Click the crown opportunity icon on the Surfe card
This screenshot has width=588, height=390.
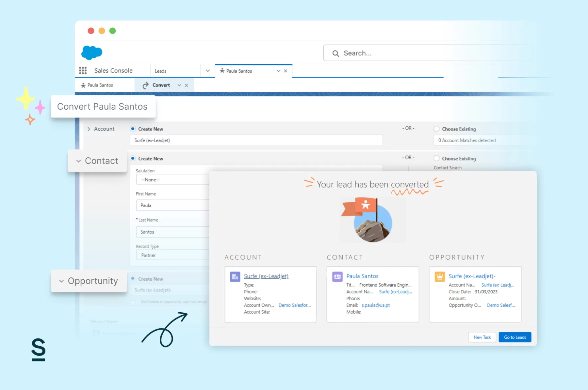coord(439,276)
